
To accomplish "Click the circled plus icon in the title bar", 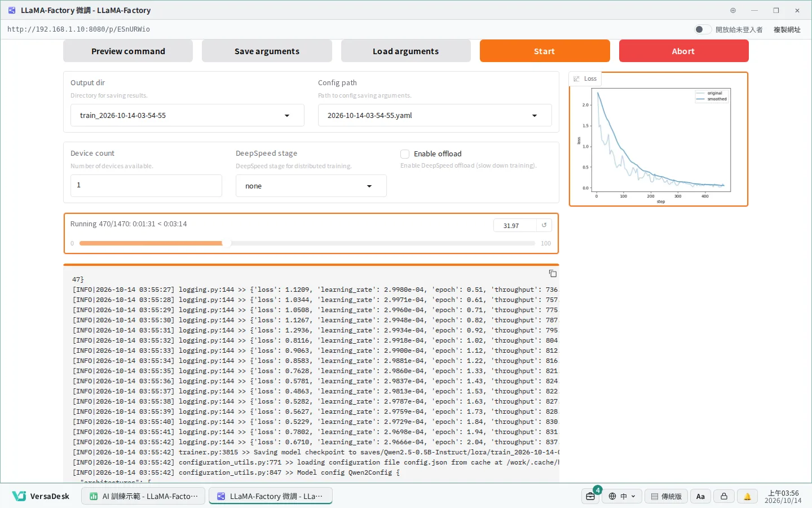I will [x=733, y=10].
